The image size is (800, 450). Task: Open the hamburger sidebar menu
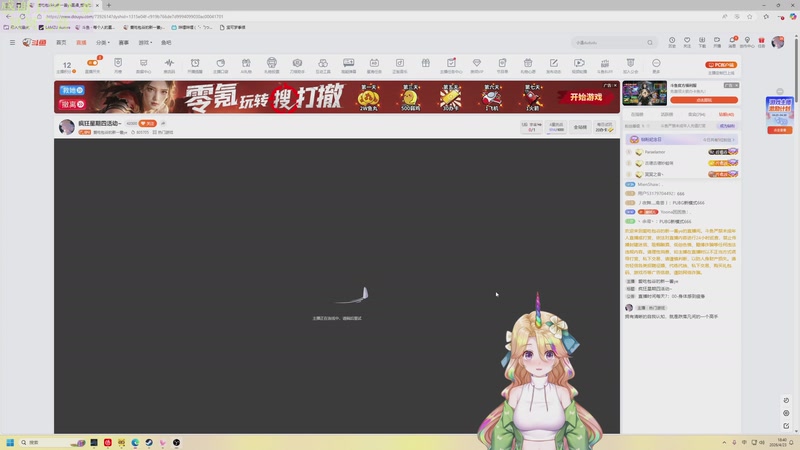point(12,43)
